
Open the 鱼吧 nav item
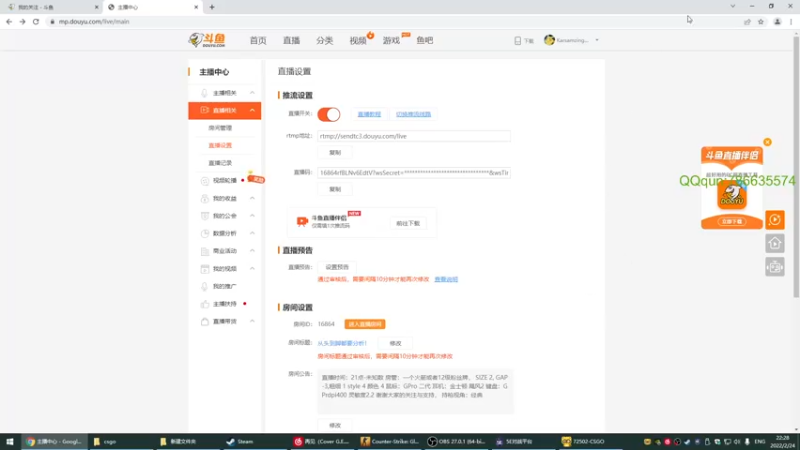424,40
